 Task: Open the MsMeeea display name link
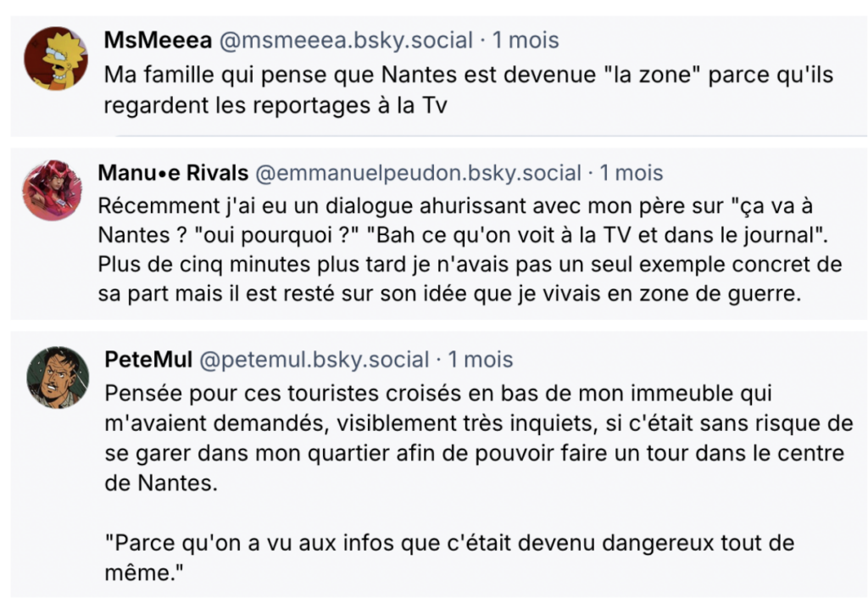click(159, 40)
